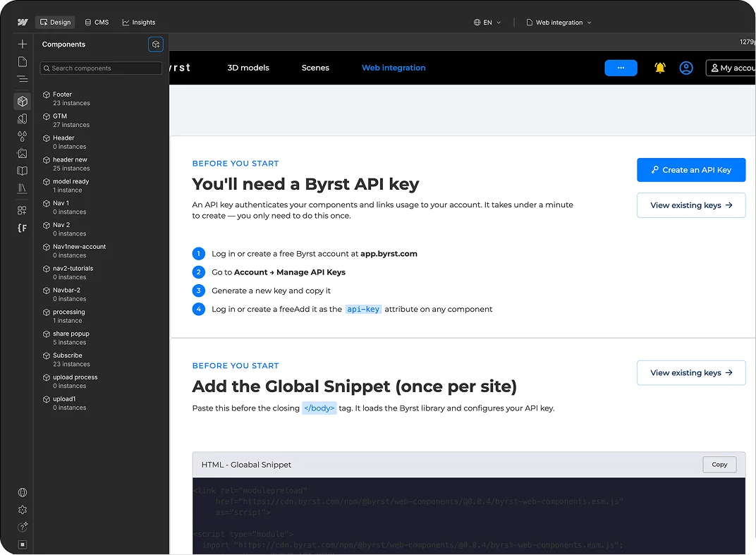
Task: Click View existing keys beside Global Snippet heading
Action: (x=691, y=373)
